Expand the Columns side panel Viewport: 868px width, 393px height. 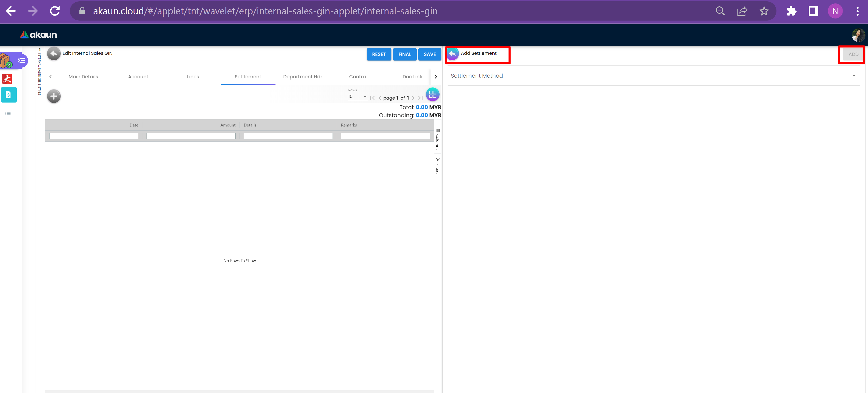point(437,139)
